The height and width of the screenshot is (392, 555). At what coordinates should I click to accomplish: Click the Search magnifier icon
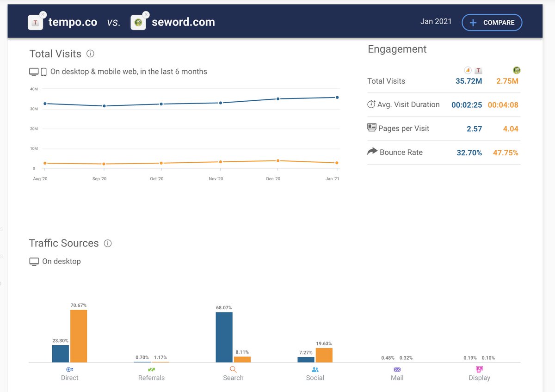tap(233, 369)
